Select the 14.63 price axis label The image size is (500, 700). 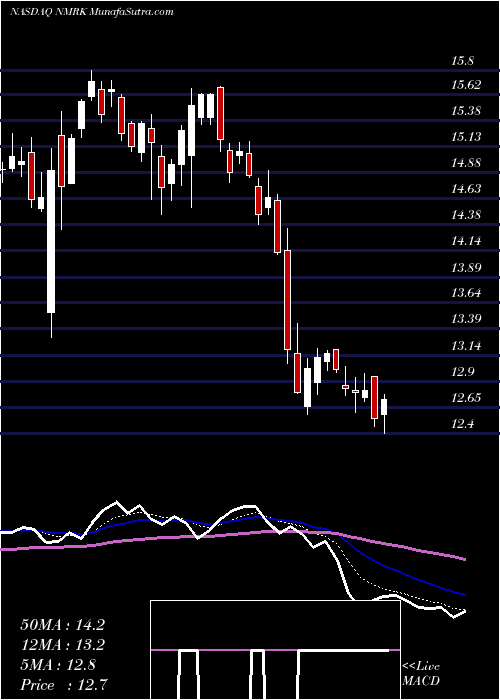click(x=466, y=189)
